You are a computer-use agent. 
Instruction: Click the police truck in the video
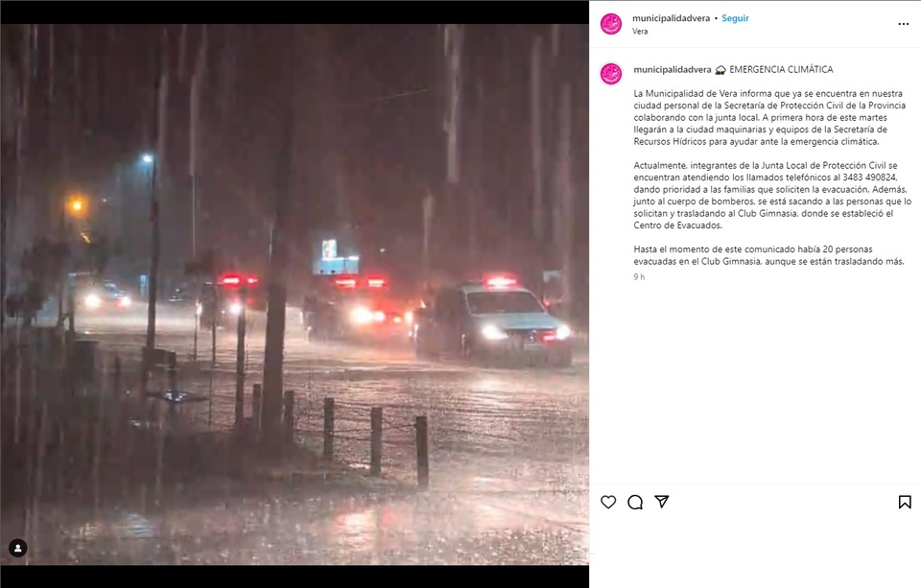(493, 320)
